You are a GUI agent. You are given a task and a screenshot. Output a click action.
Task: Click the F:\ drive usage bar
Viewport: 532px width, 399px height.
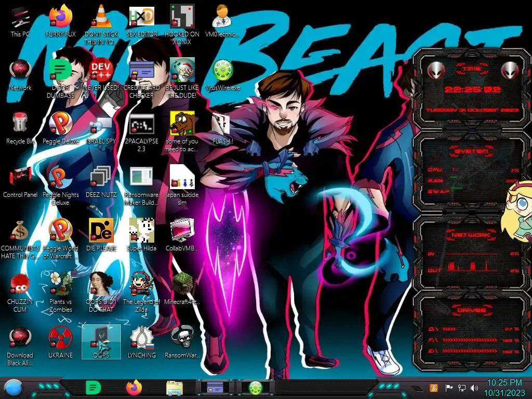click(473, 340)
